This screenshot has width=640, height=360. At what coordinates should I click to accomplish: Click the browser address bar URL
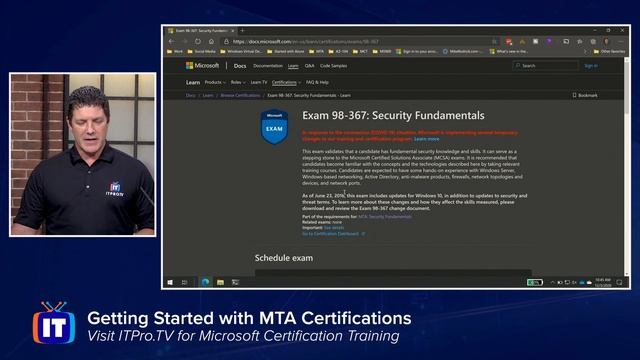pos(306,42)
